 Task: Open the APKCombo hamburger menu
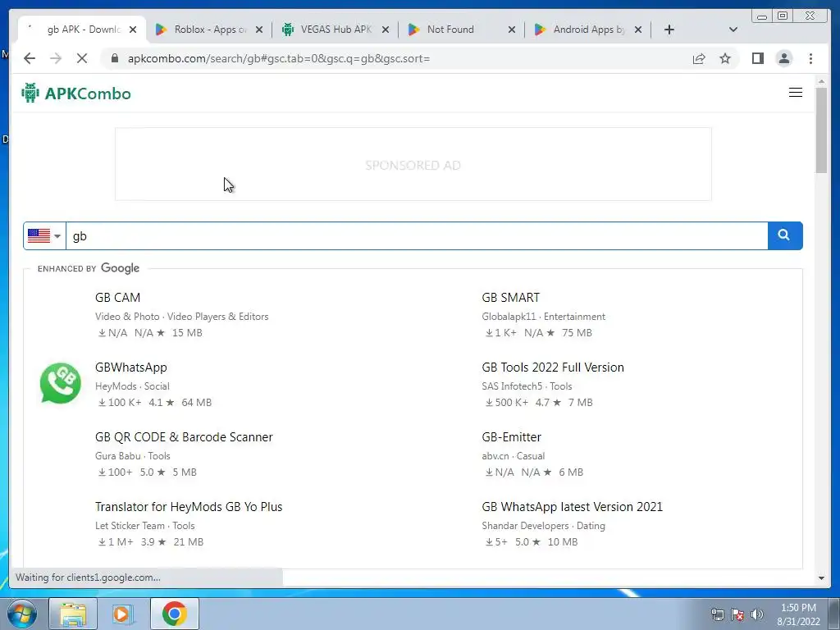[x=796, y=93]
